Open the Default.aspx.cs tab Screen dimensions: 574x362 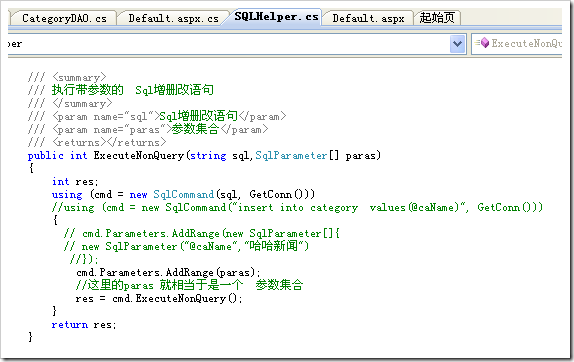click(x=173, y=18)
